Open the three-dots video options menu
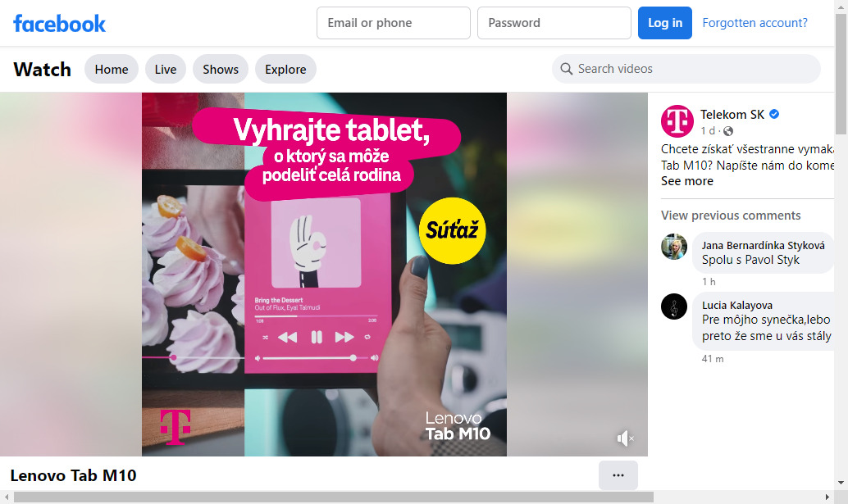 pos(618,475)
